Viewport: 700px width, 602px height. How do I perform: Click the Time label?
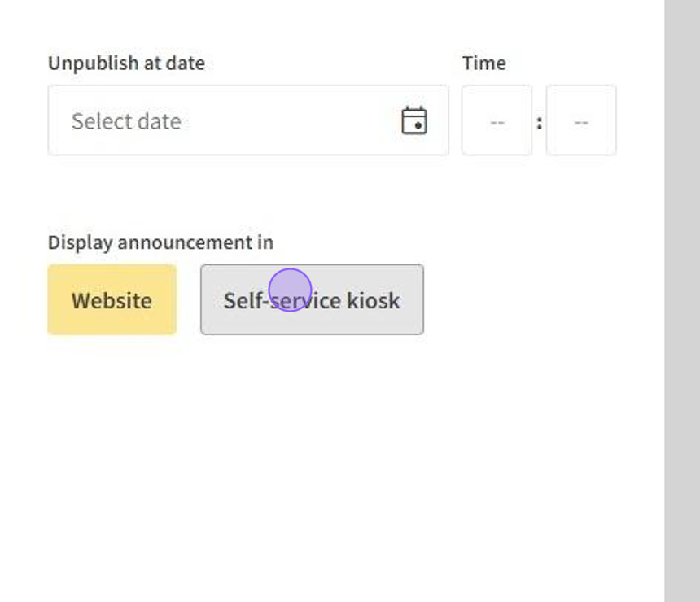point(484,63)
